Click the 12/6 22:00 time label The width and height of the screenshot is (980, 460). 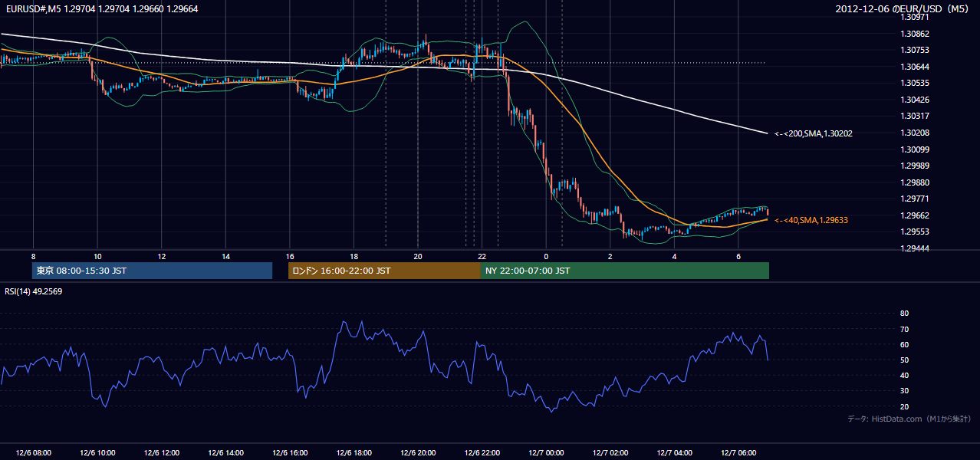(482, 453)
